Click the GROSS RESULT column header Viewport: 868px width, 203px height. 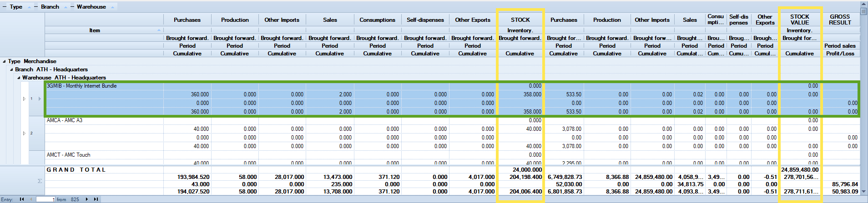pyautogui.click(x=840, y=20)
